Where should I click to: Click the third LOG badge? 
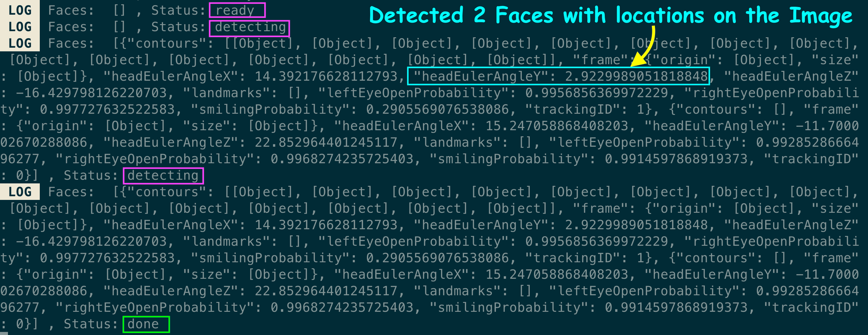coord(20,43)
